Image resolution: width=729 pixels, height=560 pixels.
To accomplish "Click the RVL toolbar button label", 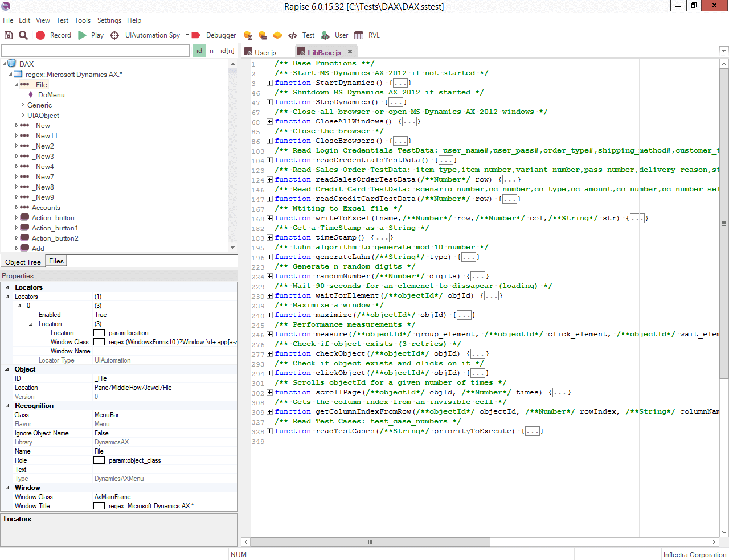I will (374, 35).
